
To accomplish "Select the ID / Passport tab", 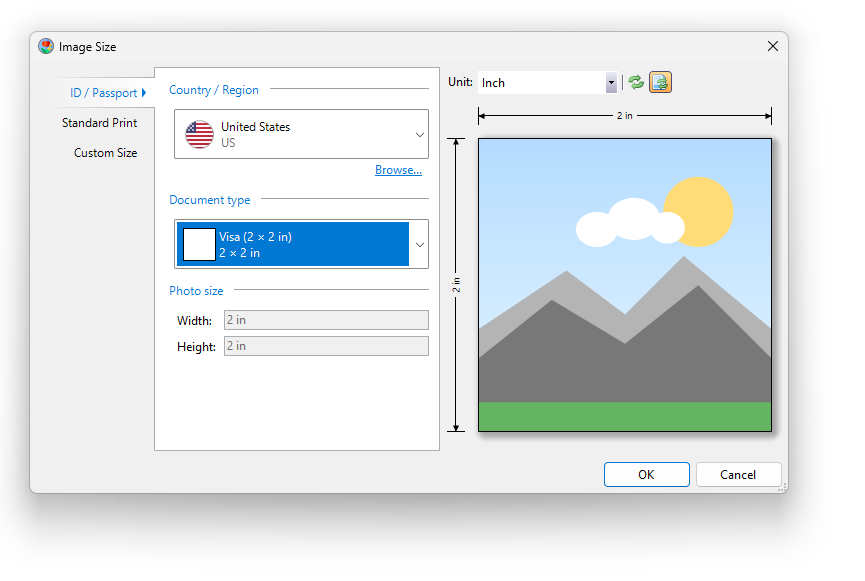I will pyautogui.click(x=103, y=93).
